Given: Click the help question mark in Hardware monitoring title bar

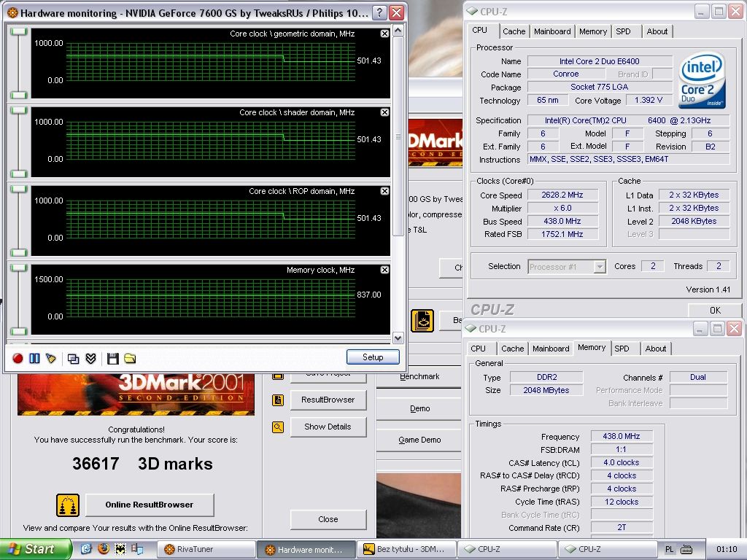Looking at the screenshot, I should 379,13.
